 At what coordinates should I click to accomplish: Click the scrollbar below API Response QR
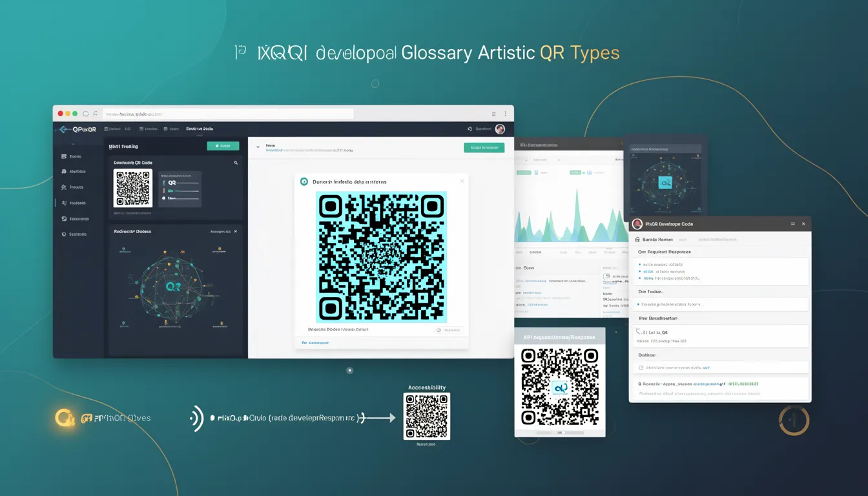tap(560, 433)
